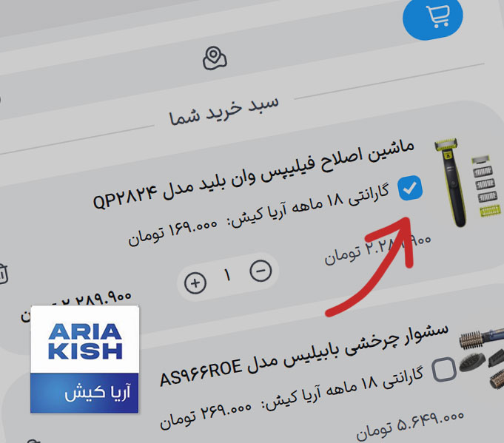Enable the Babyliss 18-month warranty checkbox

(444, 369)
